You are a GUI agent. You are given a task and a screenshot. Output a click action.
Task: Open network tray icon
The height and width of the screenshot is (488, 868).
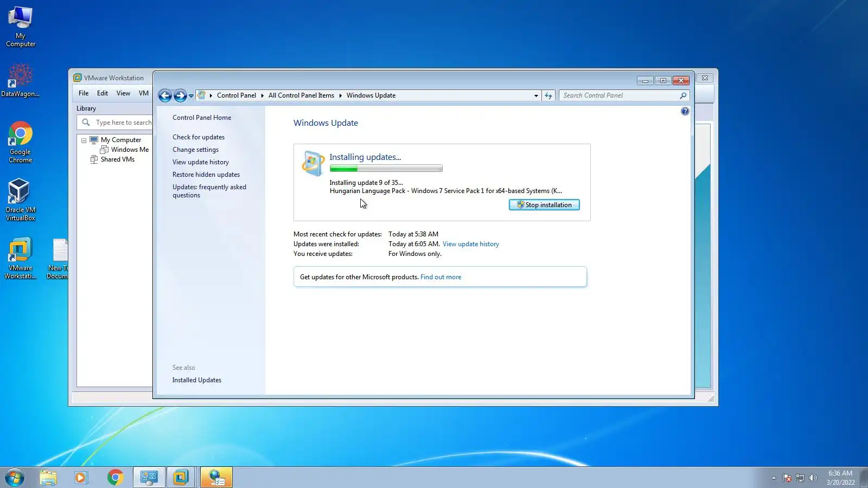point(800,478)
